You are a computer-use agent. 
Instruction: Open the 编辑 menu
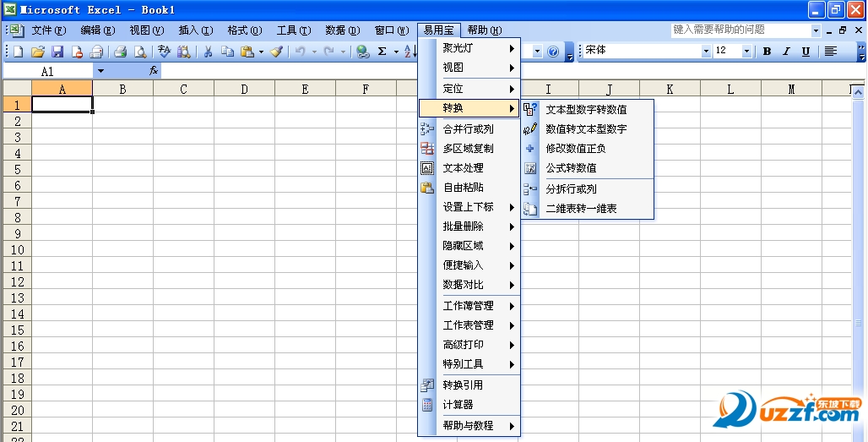[x=97, y=30]
